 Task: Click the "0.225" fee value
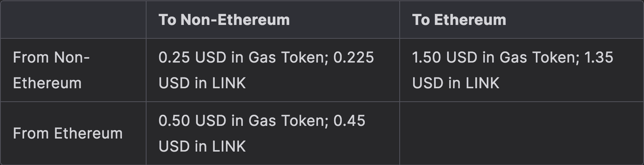354,58
